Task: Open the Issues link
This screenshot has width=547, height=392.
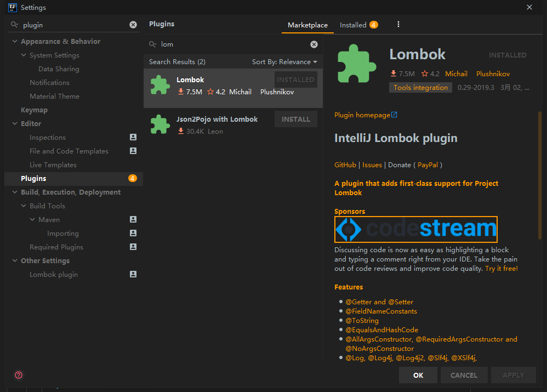Action: [372, 165]
